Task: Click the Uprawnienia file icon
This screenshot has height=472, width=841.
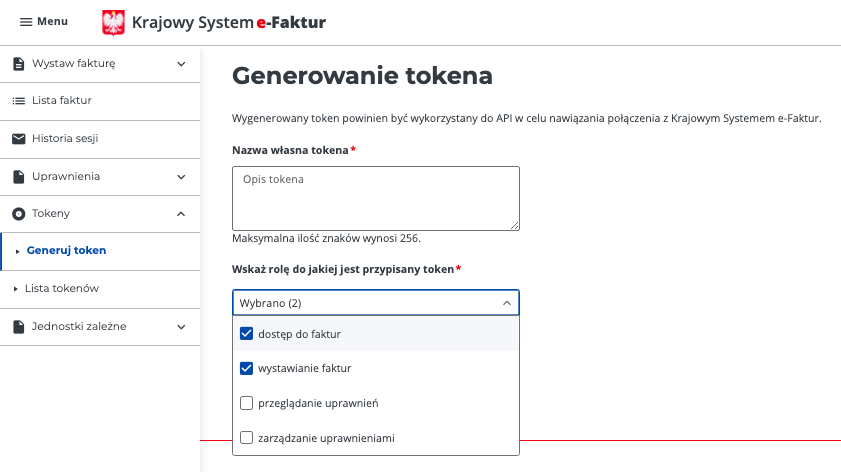Action: pyautogui.click(x=19, y=177)
